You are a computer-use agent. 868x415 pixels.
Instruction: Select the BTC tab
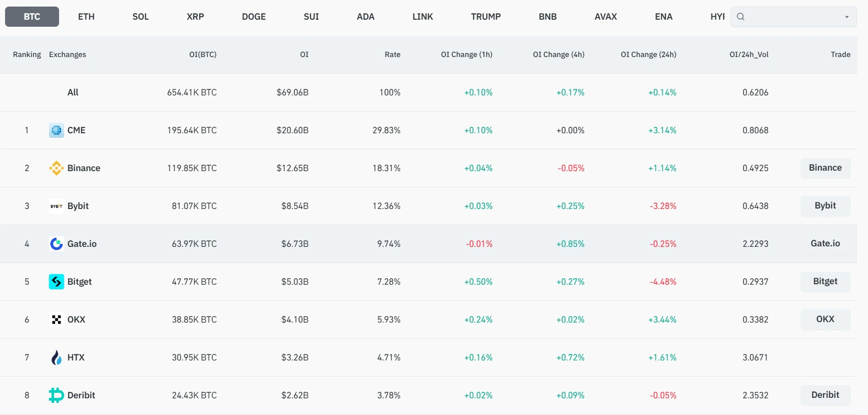(32, 17)
